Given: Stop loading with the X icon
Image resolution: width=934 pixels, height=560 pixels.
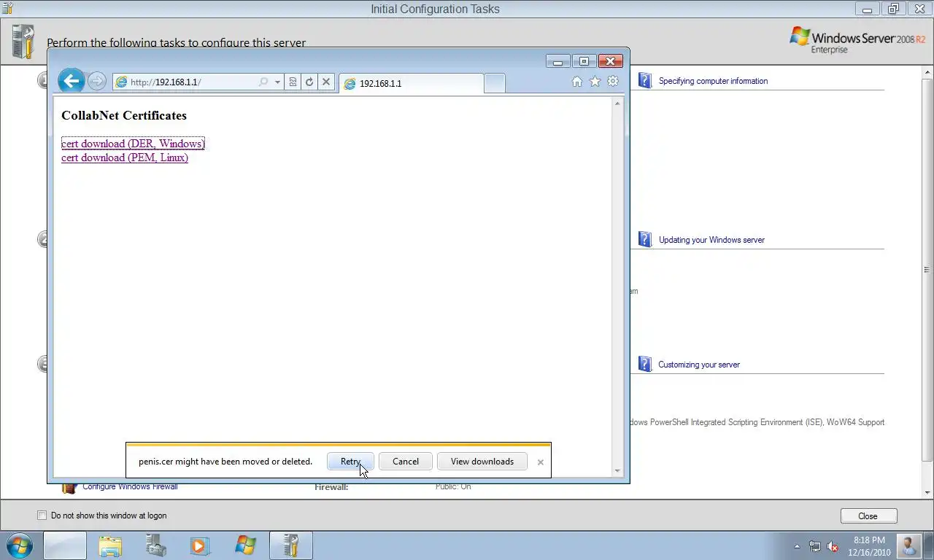Looking at the screenshot, I should pos(326,82).
